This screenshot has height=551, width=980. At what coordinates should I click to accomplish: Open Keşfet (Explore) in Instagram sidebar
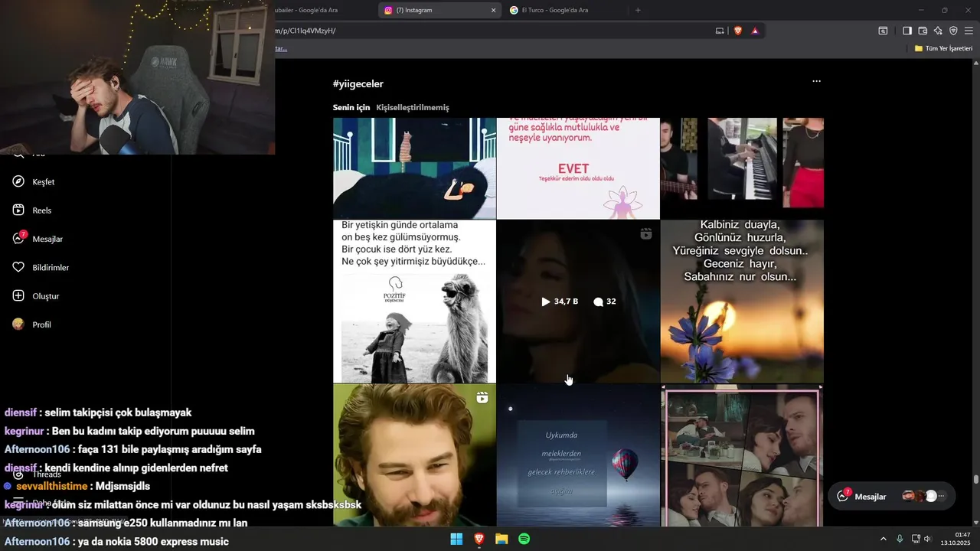click(34, 182)
